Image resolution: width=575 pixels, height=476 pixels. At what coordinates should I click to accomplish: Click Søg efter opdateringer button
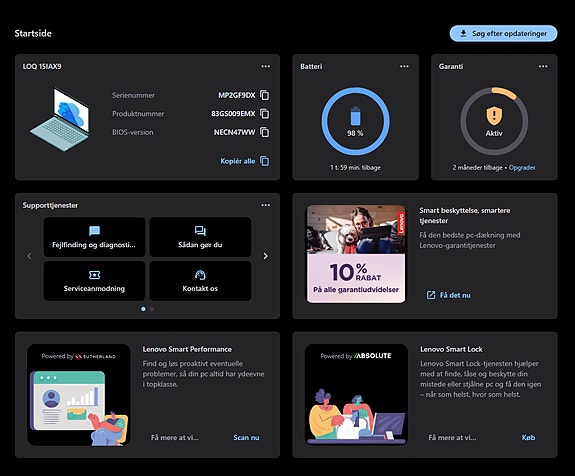click(503, 33)
